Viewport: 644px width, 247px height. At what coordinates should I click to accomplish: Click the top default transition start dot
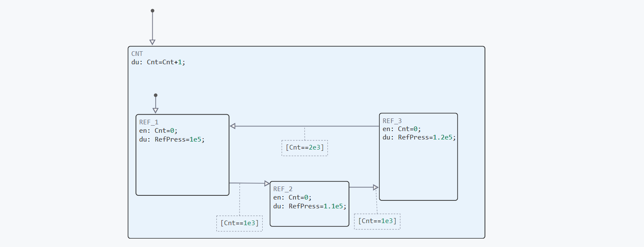152,11
